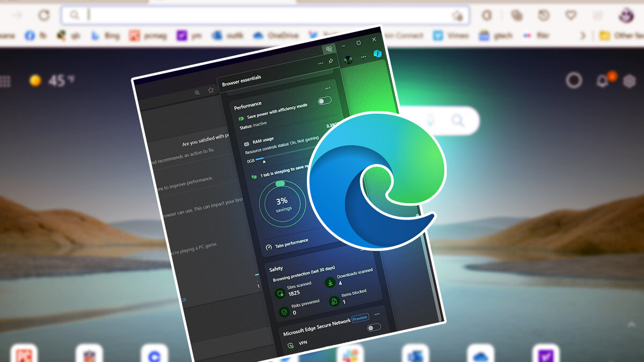
Task: Open the ym bookmark in favorites bar
Action: click(189, 35)
